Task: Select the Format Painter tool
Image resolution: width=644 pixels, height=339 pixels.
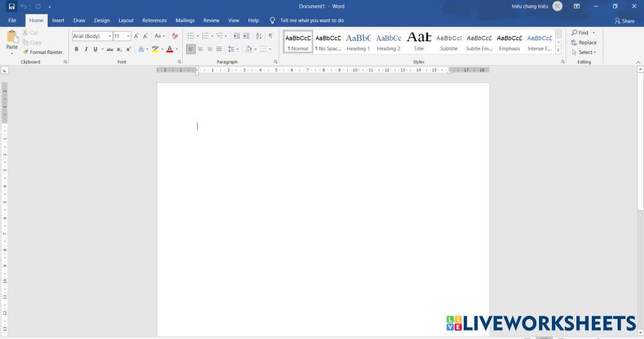Action: [43, 52]
